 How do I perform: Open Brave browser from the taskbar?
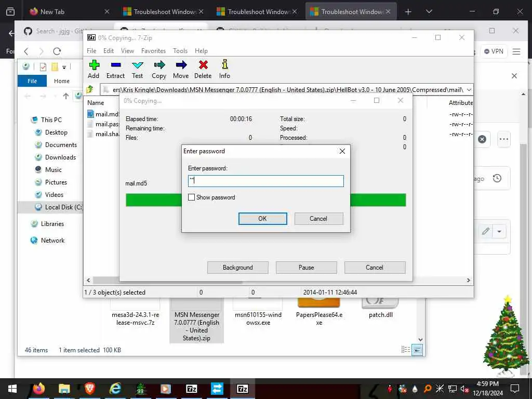89,389
